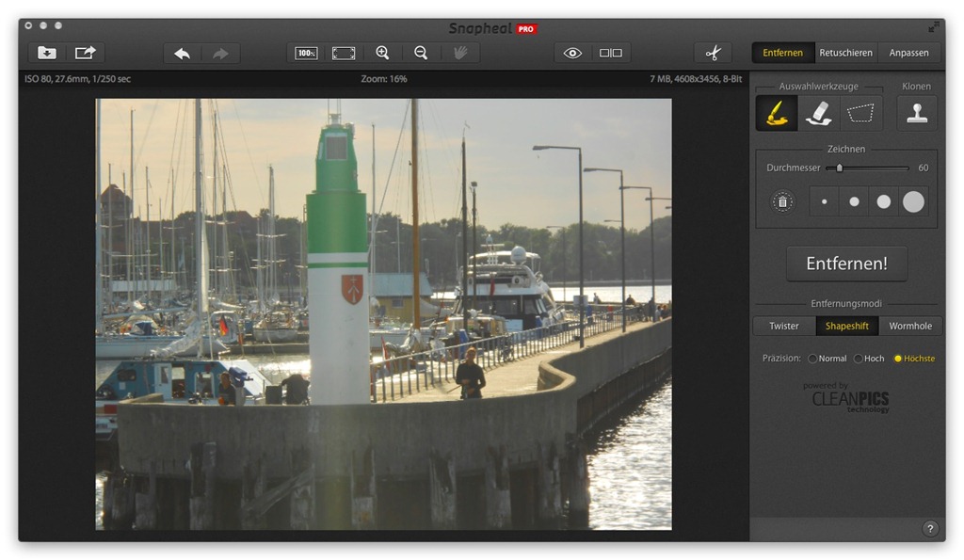Screen dimensions: 964x560
Task: Click the zoom in magnifier
Action: (x=382, y=54)
